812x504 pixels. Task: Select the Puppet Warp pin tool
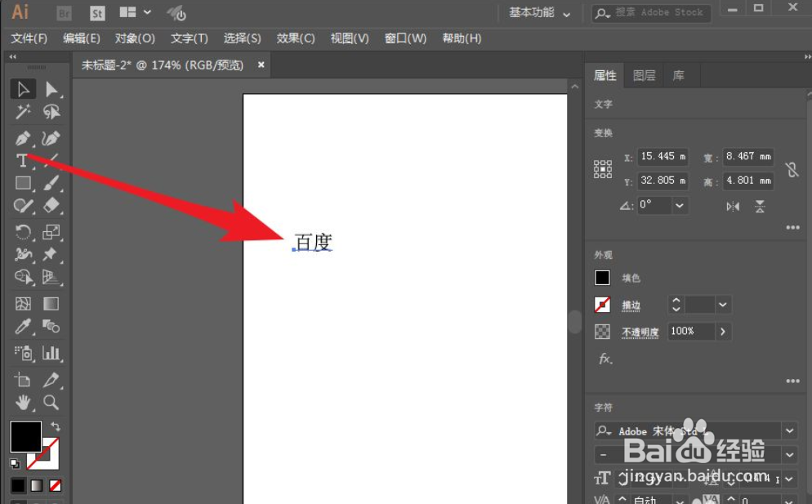click(x=51, y=254)
